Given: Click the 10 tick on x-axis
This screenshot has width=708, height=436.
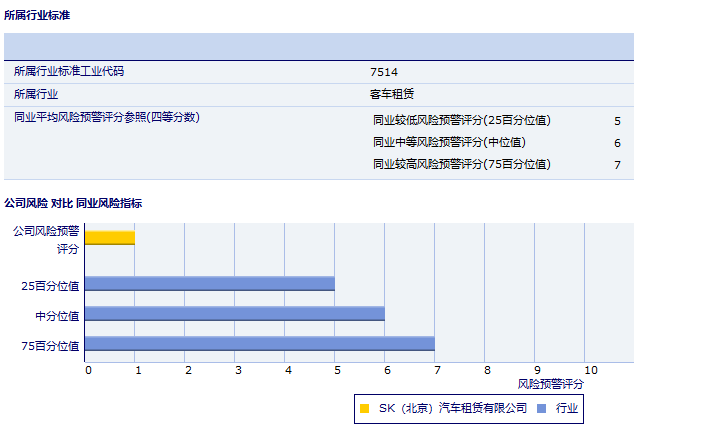Looking at the screenshot, I should pyautogui.click(x=590, y=370).
